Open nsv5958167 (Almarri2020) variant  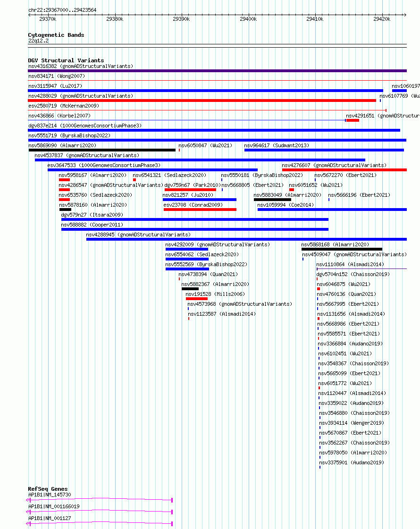pos(93,175)
